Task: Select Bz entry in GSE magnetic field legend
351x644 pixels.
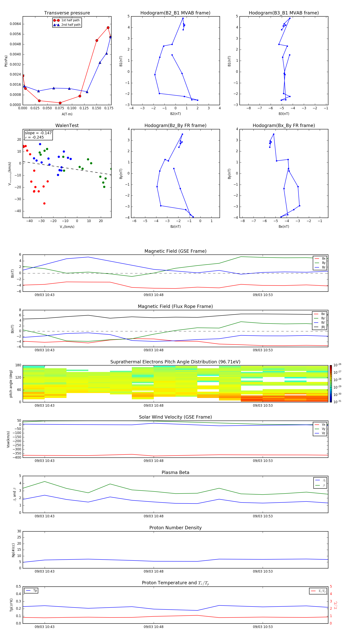Action: pos(320,267)
